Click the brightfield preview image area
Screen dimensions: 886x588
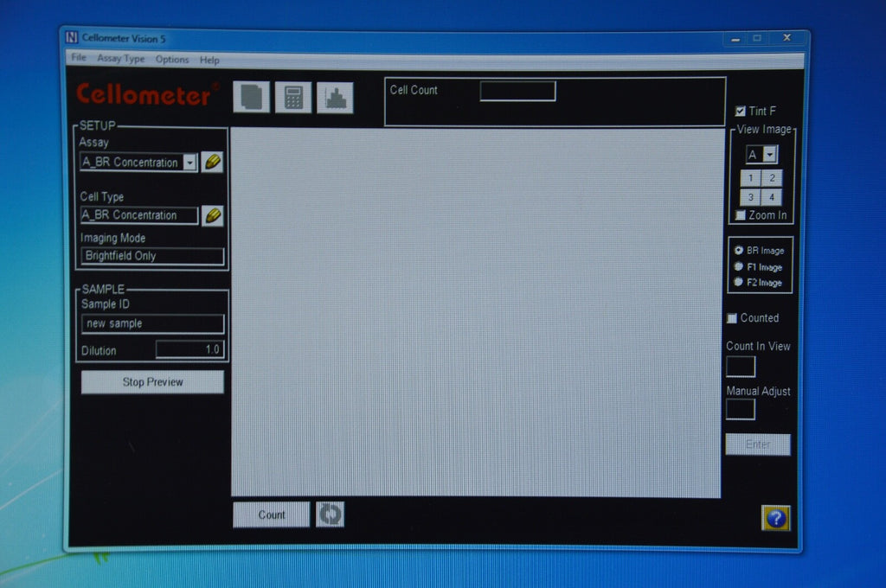click(476, 312)
